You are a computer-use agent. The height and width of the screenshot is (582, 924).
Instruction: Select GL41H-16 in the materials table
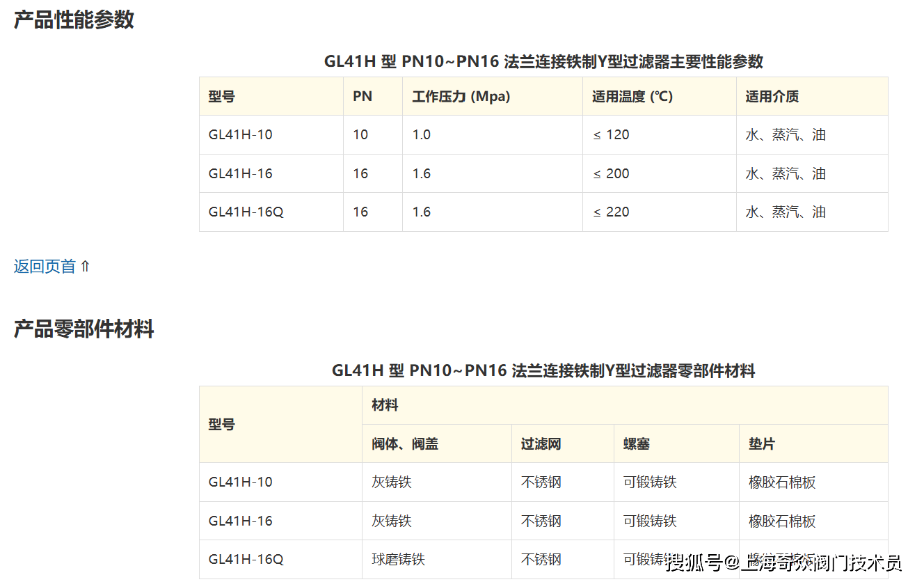coord(241,521)
